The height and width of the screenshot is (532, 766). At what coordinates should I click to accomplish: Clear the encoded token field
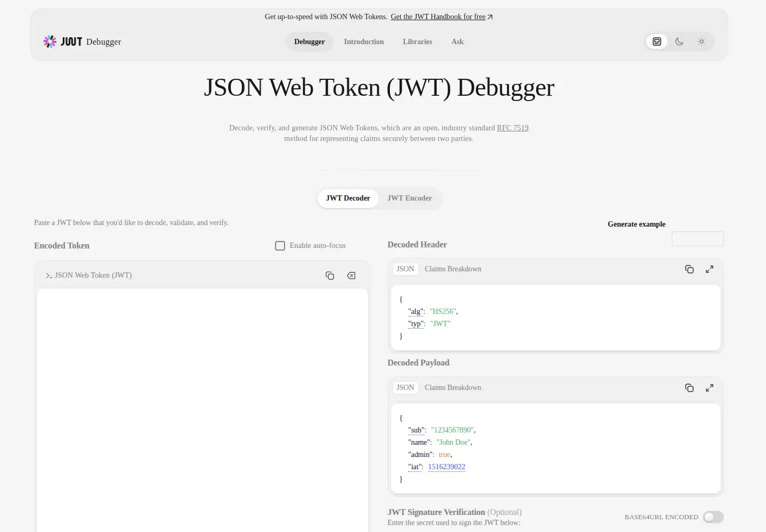[x=351, y=276]
